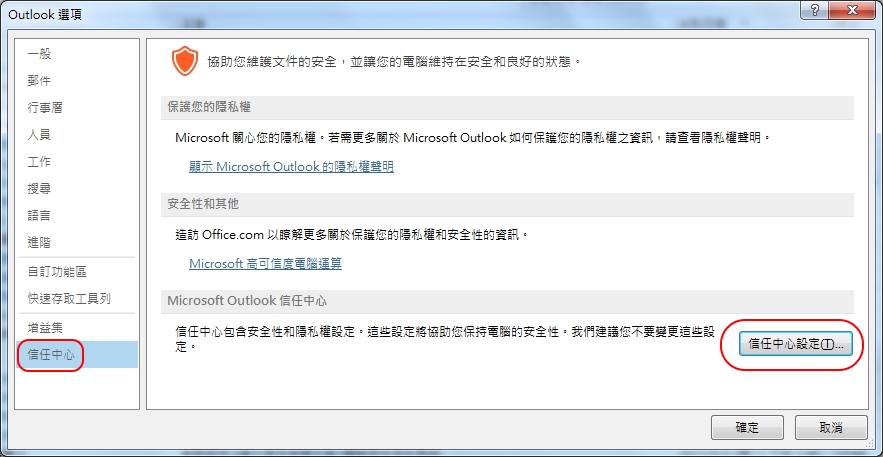Click the 信任中心設定(T)... button
The image size is (883, 457).
tap(795, 344)
